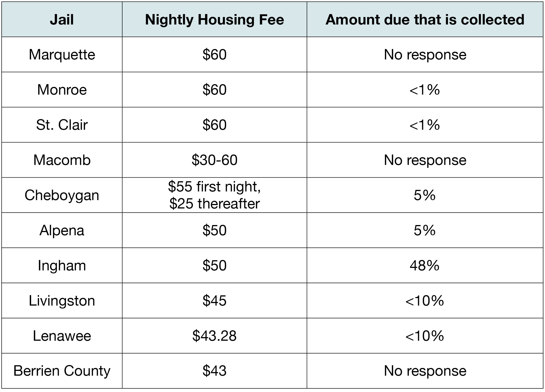545x392 pixels.
Task: Click the Berrien County name cell
Action: click(x=62, y=371)
